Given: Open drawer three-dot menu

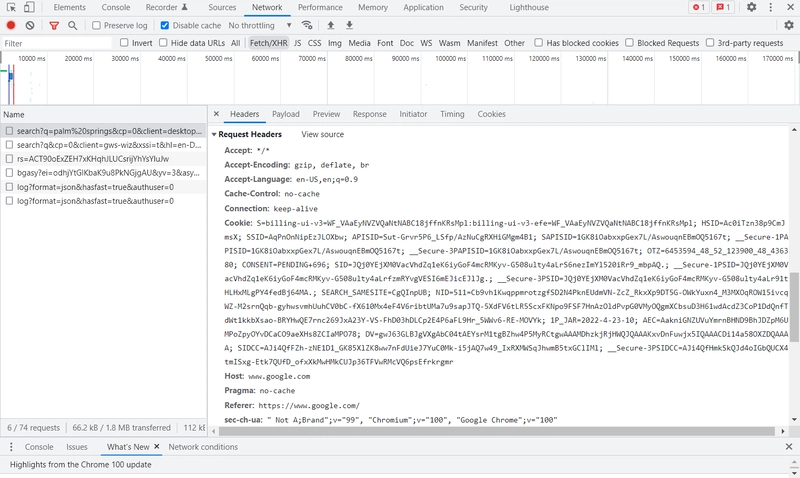Looking at the screenshot, I should tap(11, 447).
